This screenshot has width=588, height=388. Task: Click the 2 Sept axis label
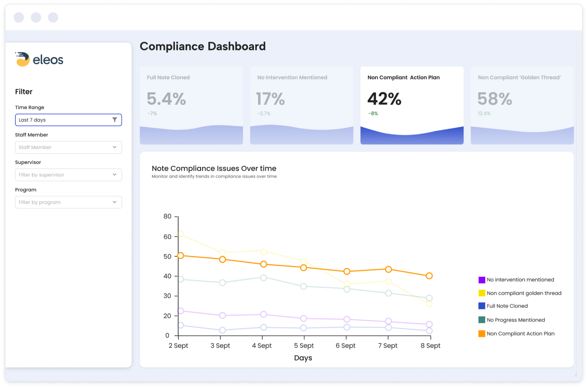[178, 346]
